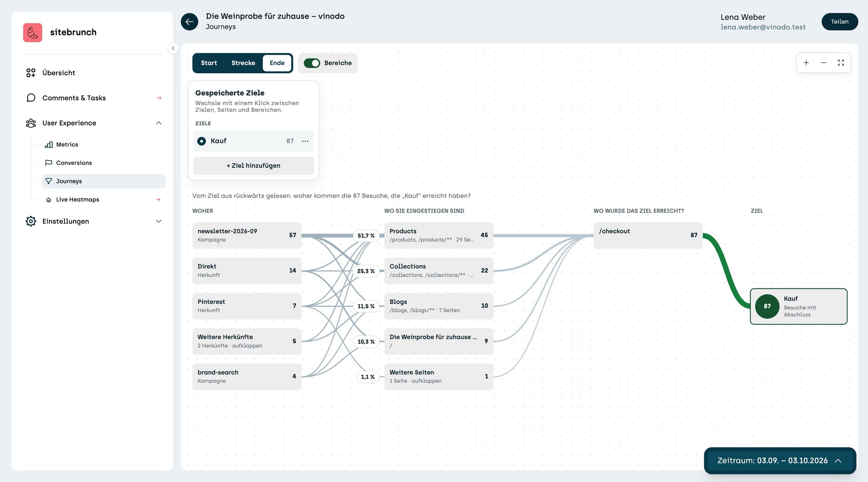Click the Conversions flag icon
Screen dimensions: 868x482
pos(49,163)
